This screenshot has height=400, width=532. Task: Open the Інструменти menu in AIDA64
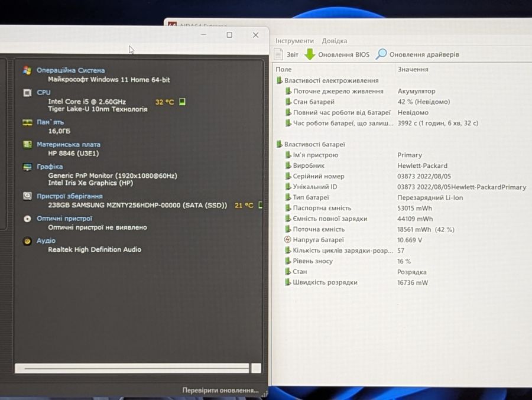tap(294, 41)
